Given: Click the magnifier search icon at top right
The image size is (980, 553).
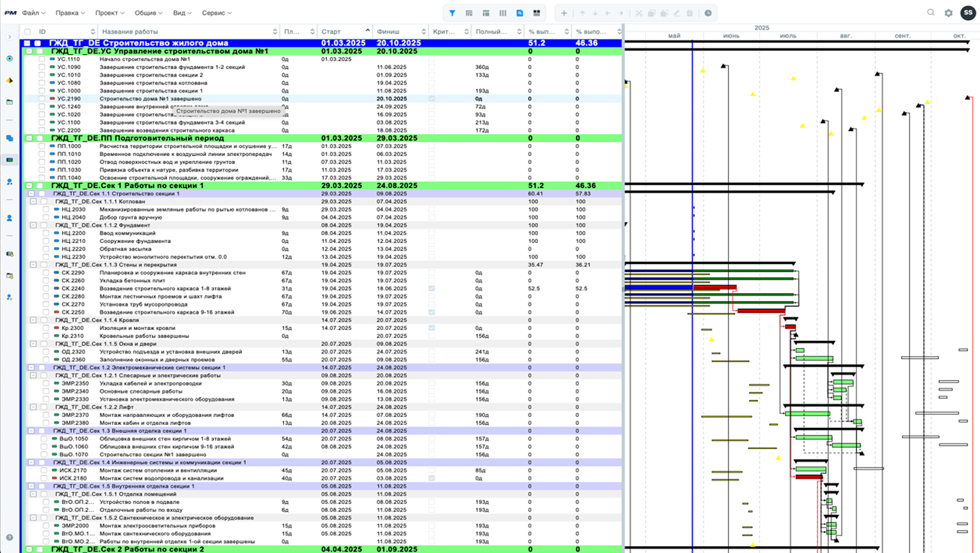Looking at the screenshot, I should pyautogui.click(x=930, y=13).
